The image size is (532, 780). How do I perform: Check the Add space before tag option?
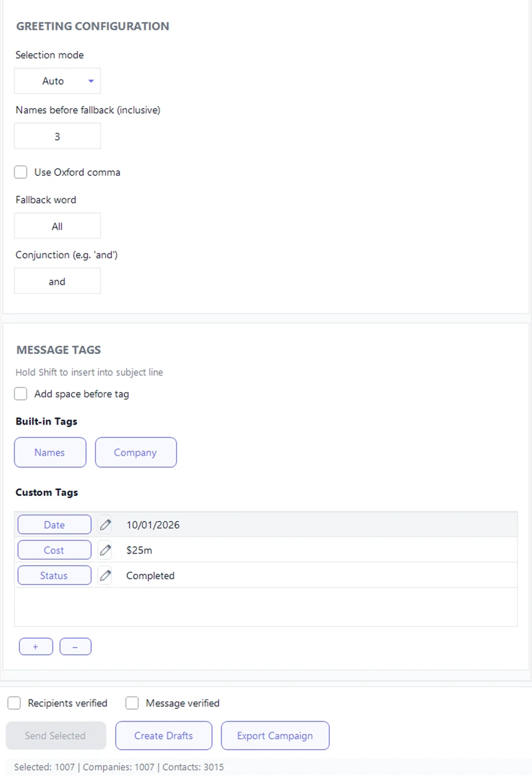[x=21, y=394]
